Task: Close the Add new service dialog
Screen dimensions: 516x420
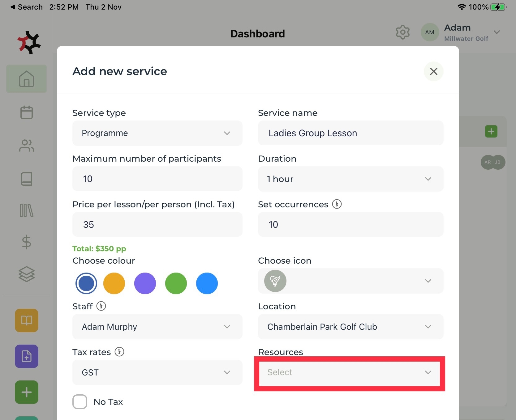Action: 433,71
